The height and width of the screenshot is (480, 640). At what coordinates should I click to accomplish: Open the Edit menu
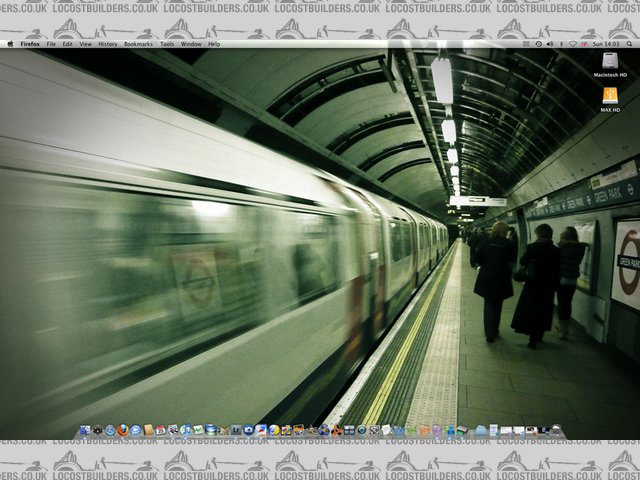tap(67, 44)
